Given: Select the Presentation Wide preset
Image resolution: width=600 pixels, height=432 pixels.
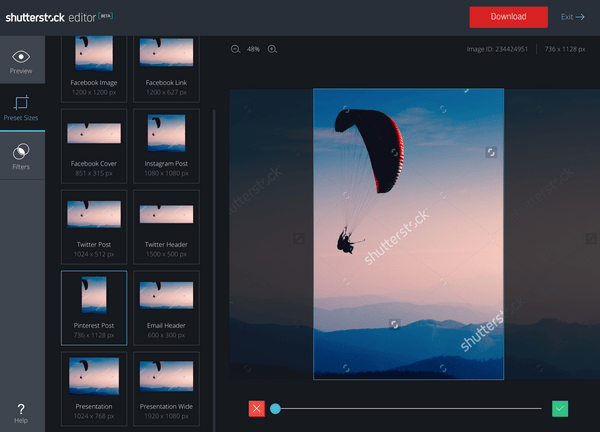Looking at the screenshot, I should pyautogui.click(x=166, y=385).
